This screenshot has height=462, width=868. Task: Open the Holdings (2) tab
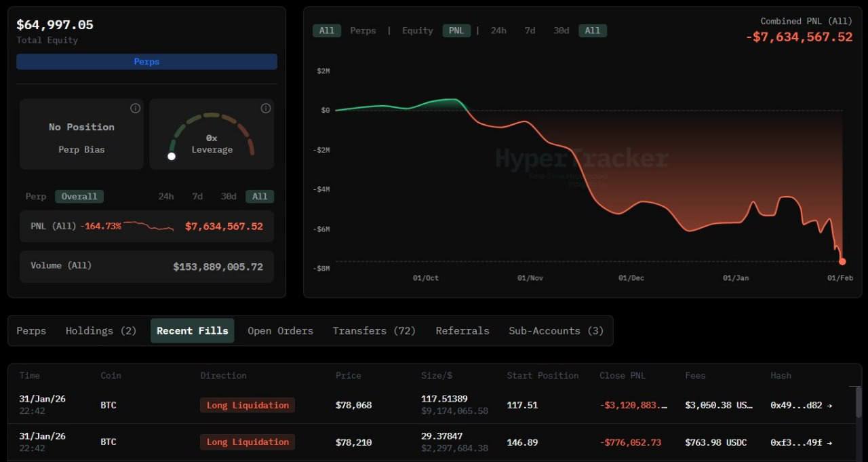(101, 331)
